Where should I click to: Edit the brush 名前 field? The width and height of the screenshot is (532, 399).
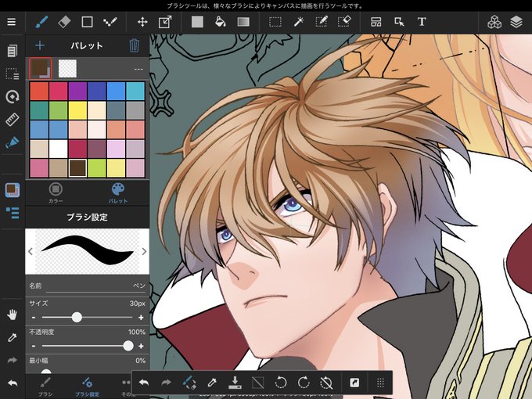click(87, 286)
